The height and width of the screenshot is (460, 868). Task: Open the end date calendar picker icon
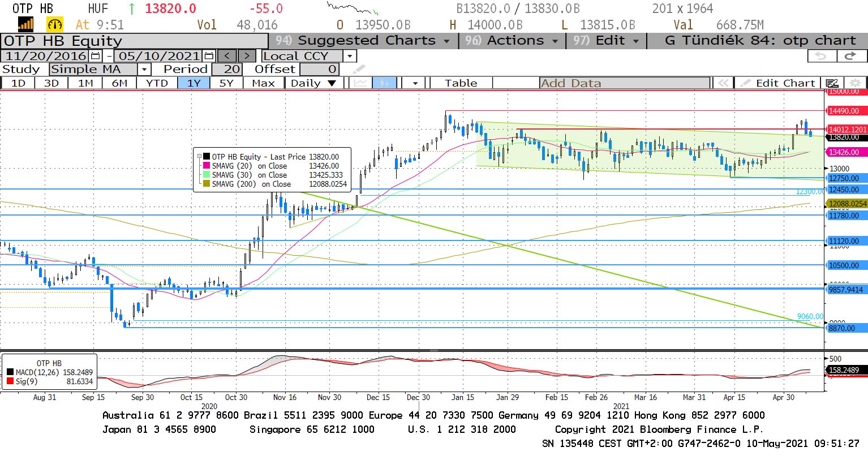click(x=208, y=56)
